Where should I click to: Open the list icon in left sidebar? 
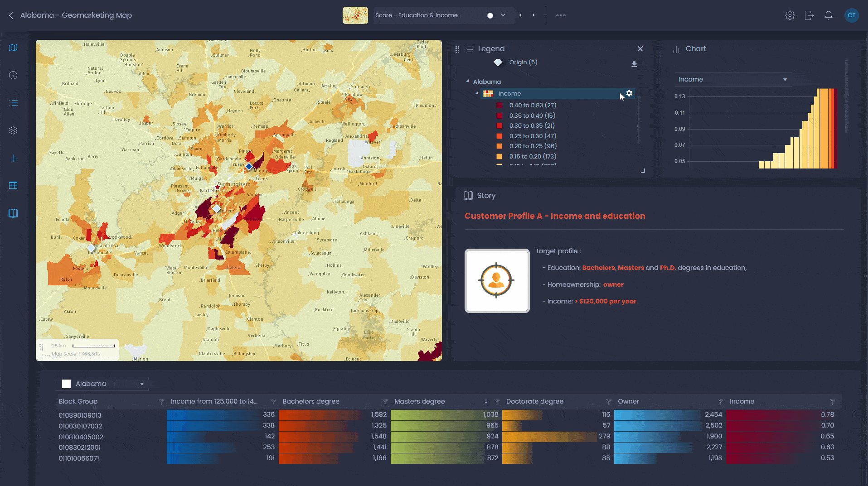13,103
